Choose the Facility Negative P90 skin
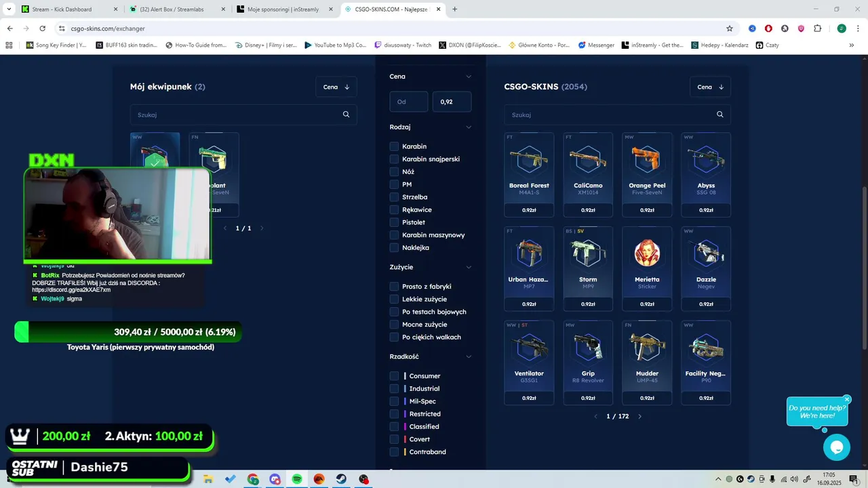Image resolution: width=868 pixels, height=488 pixels. point(706,363)
